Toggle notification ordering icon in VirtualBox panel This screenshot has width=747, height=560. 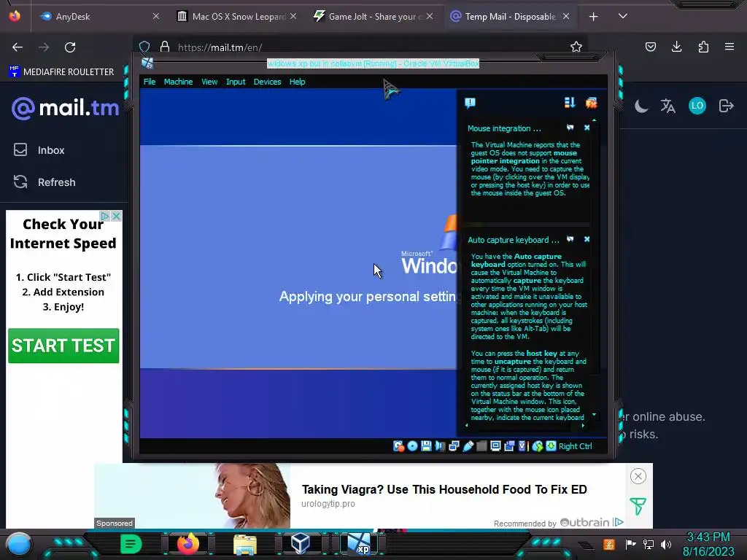570,103
